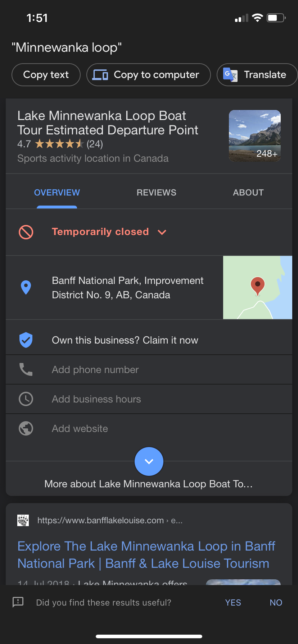298x644 pixels.
Task: Tap the feedback speech bubble icon
Action: tap(18, 602)
